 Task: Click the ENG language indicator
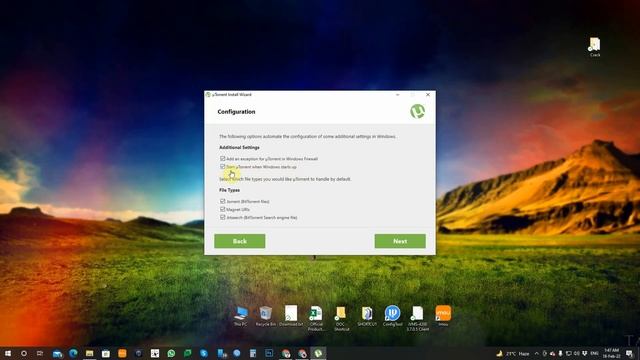(x=594, y=353)
